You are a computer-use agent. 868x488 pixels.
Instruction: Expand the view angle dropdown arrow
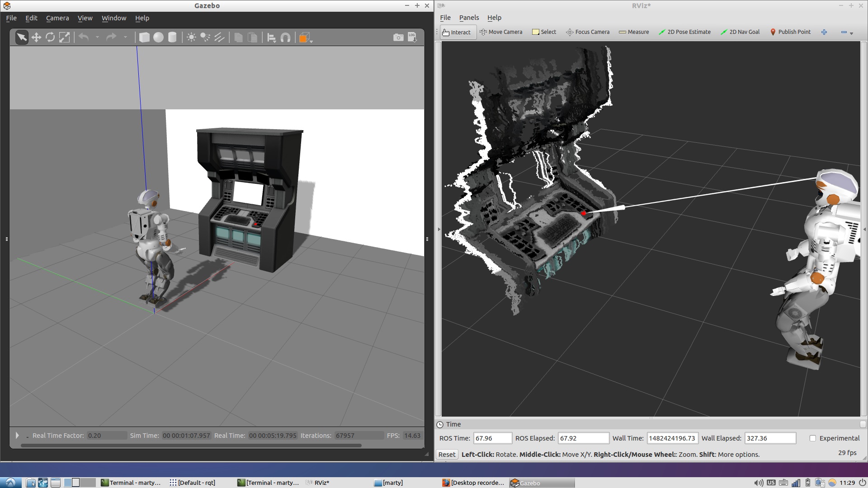(x=311, y=40)
